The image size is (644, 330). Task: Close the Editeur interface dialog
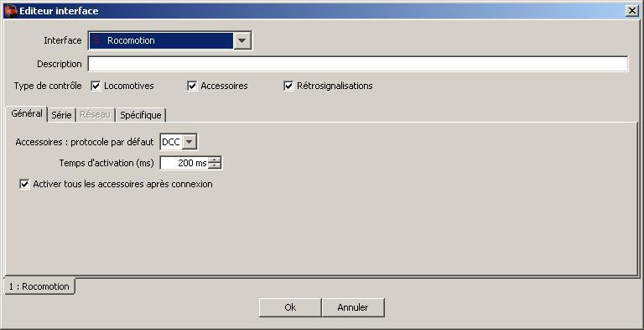coord(632,11)
